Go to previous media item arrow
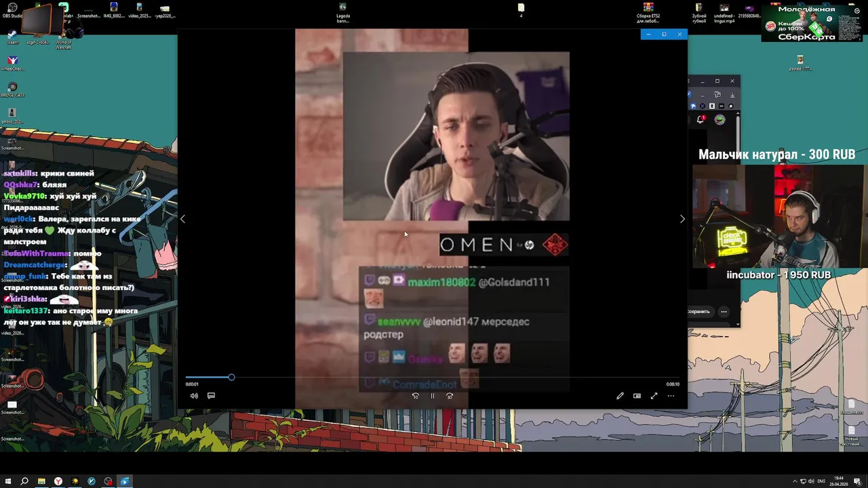This screenshot has height=488, width=868. coord(182,219)
